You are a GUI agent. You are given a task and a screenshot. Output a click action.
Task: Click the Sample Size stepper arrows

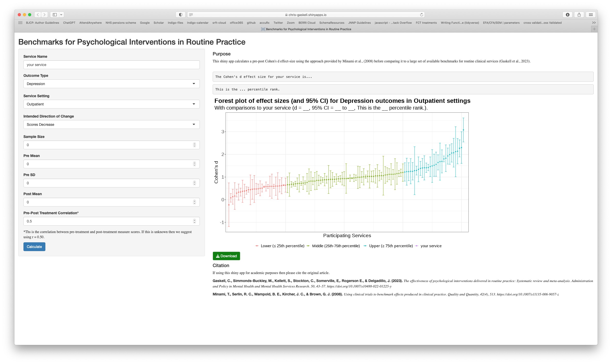pos(194,145)
